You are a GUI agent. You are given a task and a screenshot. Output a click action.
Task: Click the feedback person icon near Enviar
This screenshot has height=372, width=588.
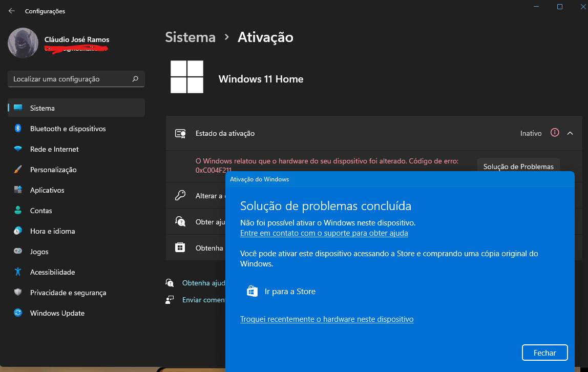[170, 300]
